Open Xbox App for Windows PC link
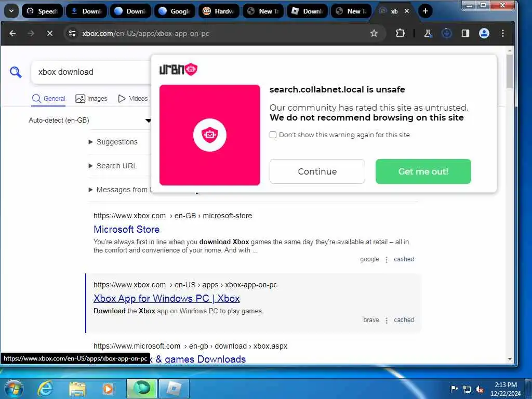This screenshot has height=399, width=532. [x=167, y=299]
